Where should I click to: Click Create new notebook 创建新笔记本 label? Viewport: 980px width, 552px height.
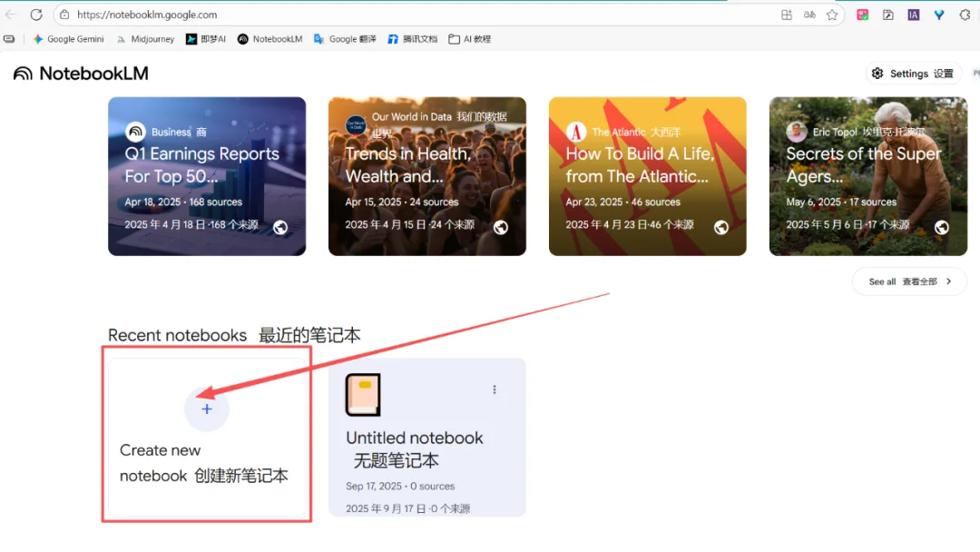point(204,463)
